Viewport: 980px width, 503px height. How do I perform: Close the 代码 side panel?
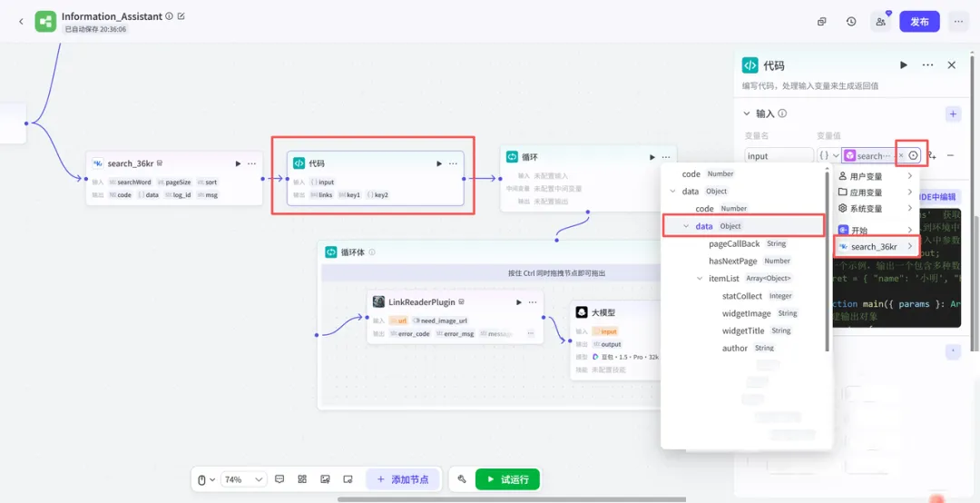(x=952, y=65)
